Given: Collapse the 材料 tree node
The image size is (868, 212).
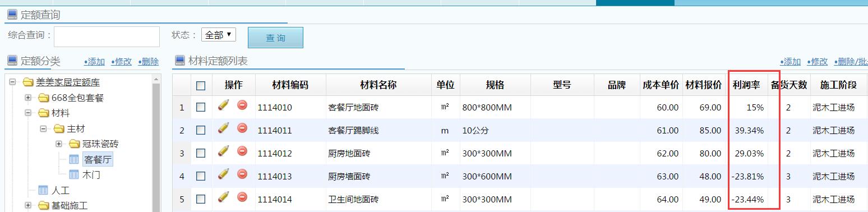Looking at the screenshot, I should coord(28,113).
